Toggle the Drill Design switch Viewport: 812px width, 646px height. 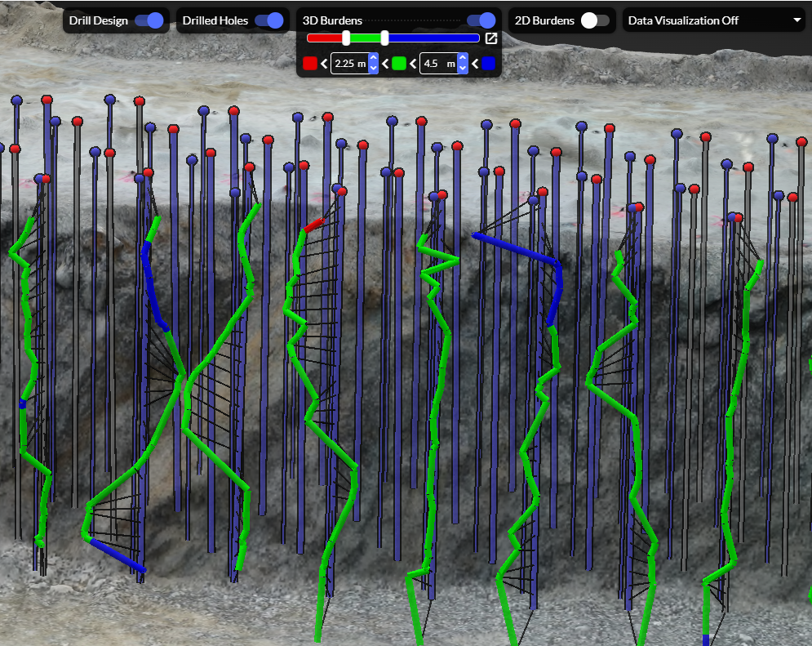pyautogui.click(x=149, y=20)
